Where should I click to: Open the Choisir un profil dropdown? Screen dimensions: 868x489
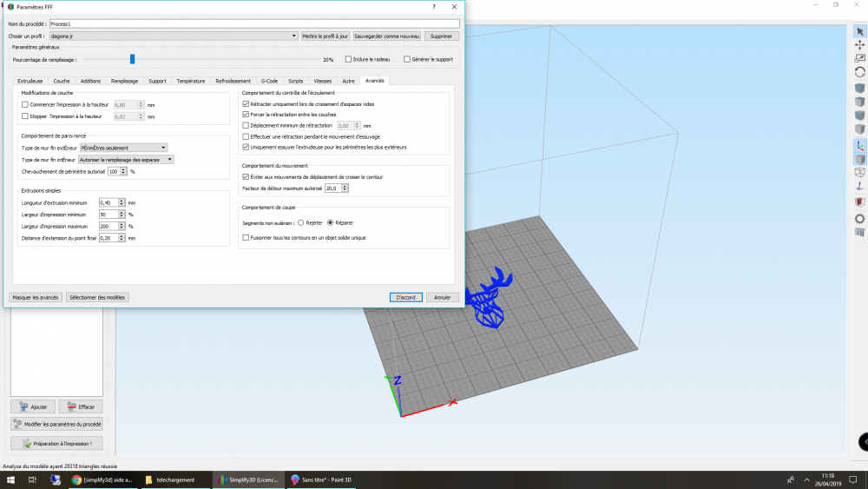point(174,36)
